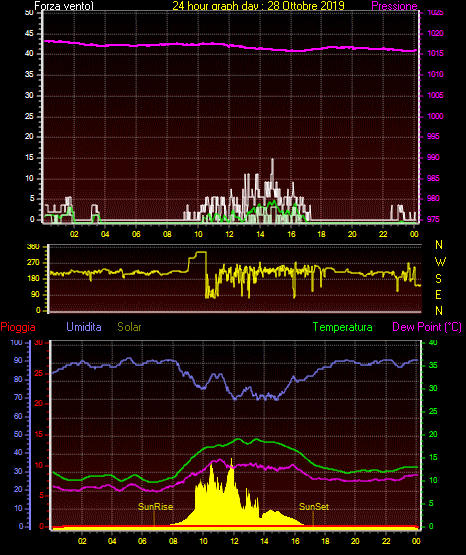This screenshot has width=466, height=555.
Task: Click the 40 temperature axis value
Action: click(433, 342)
